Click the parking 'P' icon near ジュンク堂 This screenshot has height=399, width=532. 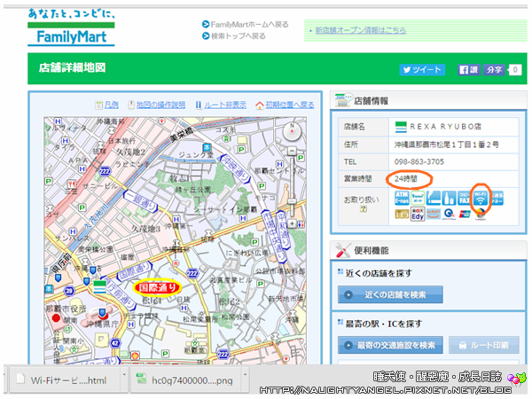[241, 149]
